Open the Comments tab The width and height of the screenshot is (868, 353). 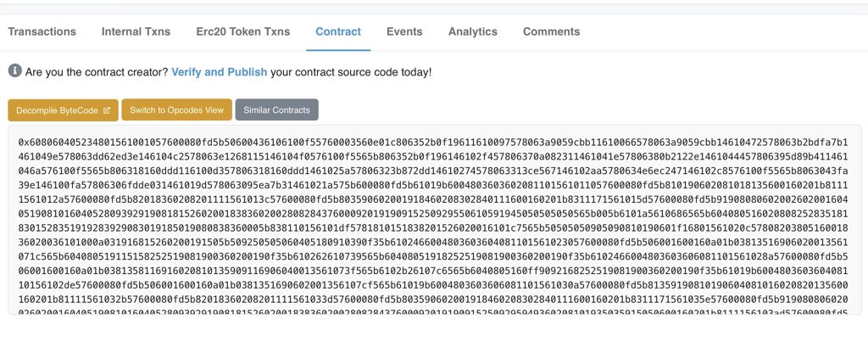(x=551, y=31)
